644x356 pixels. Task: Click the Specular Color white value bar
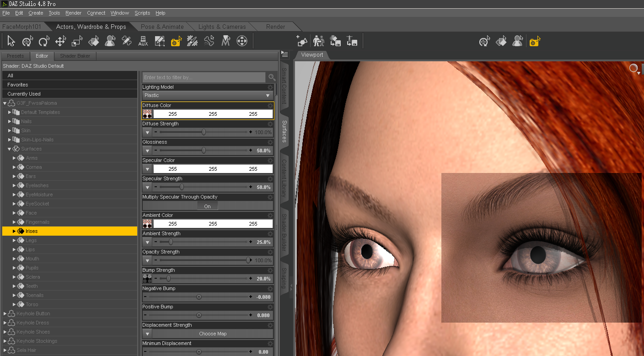pyautogui.click(x=213, y=169)
